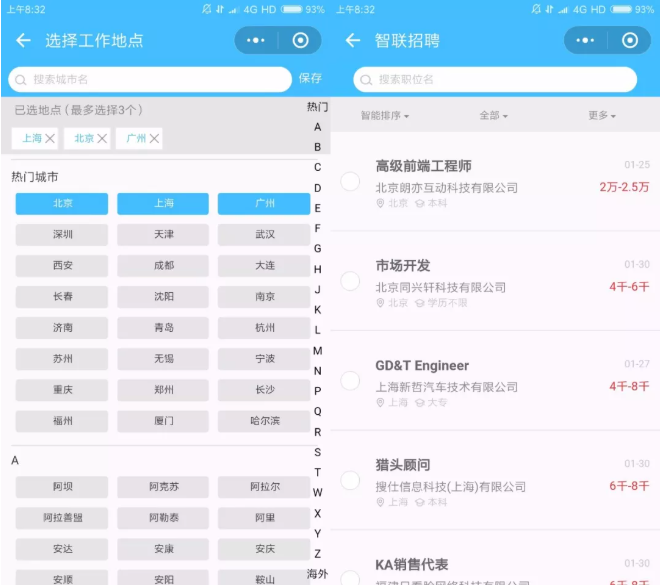660x586 pixels.
Task: Open the GD&T Engineer job listing
Action: pyautogui.click(x=495, y=381)
